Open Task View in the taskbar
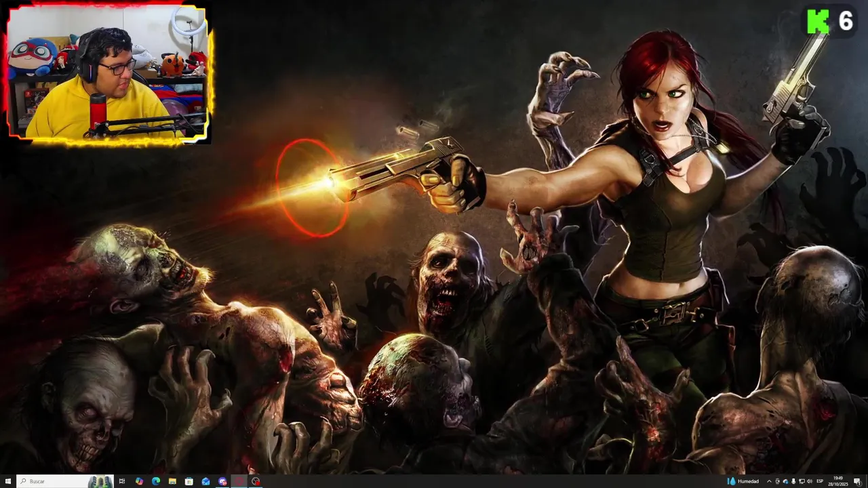This screenshot has width=868, height=488. 122,481
